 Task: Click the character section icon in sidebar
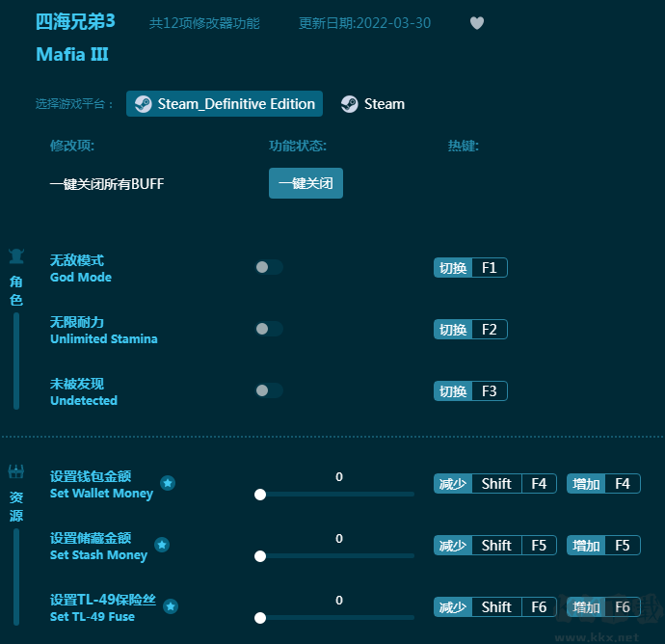(16, 256)
